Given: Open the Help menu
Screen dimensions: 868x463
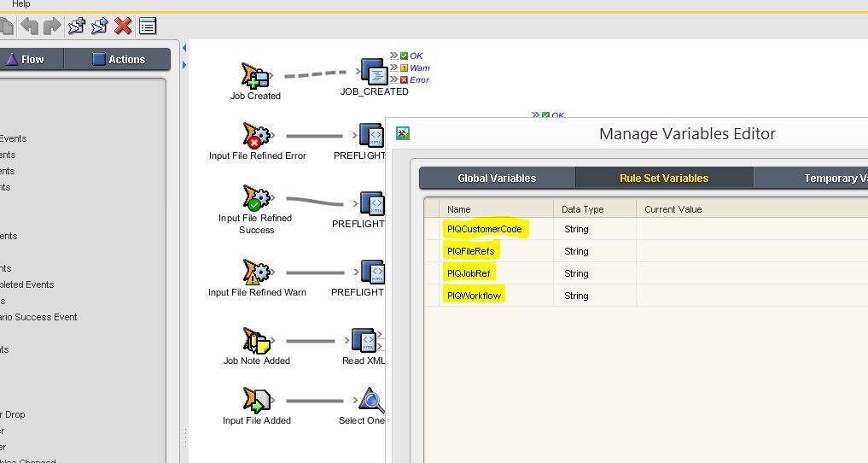Looking at the screenshot, I should [21, 4].
